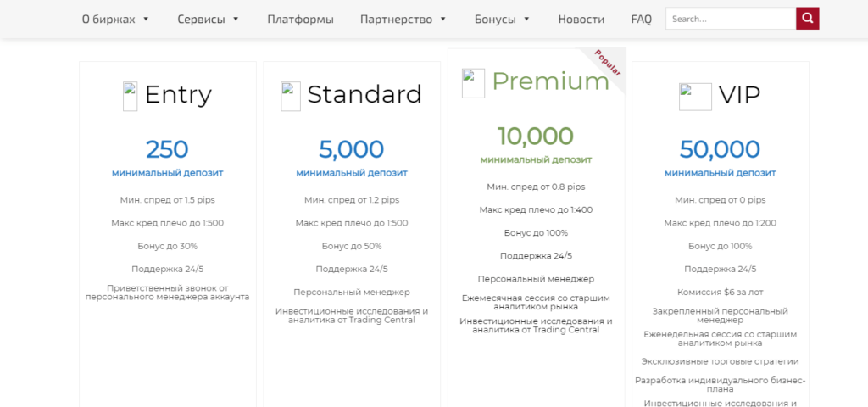Open the FAQ page link

[x=642, y=19]
